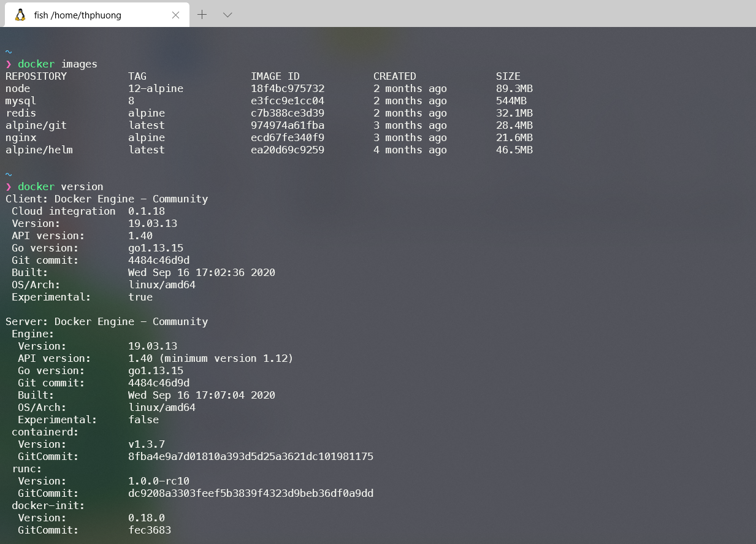Click the alpine/git repository name
The height and width of the screenshot is (544, 756).
click(x=36, y=125)
